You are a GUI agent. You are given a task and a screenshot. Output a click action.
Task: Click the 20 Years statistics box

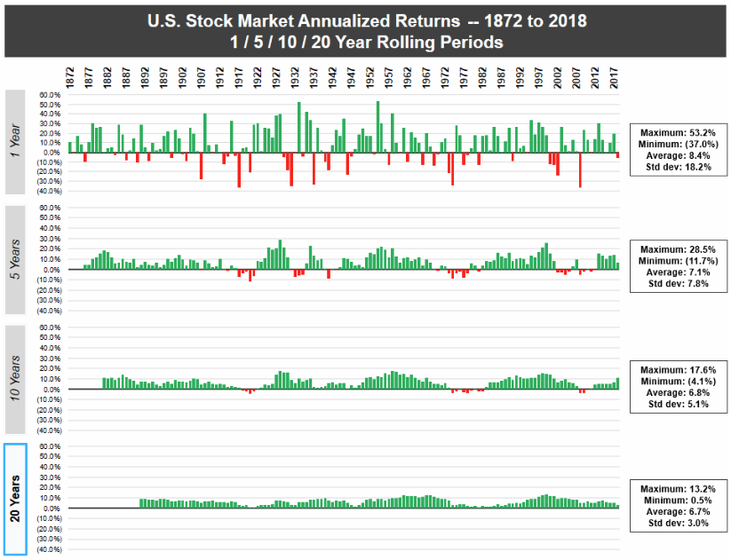coord(678,504)
